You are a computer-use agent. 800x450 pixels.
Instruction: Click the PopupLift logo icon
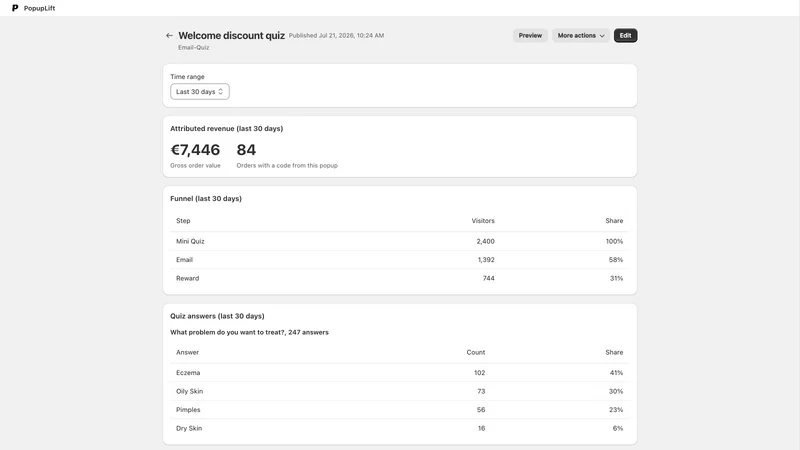tap(15, 8)
